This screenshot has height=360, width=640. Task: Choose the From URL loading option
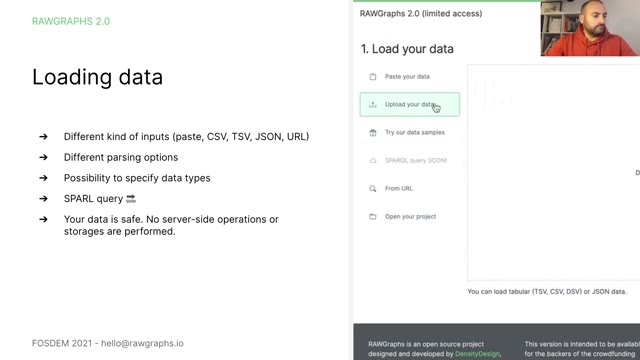tap(409, 189)
